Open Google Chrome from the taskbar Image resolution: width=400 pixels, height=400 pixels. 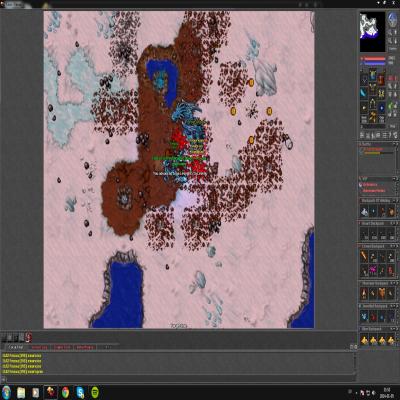65,392
